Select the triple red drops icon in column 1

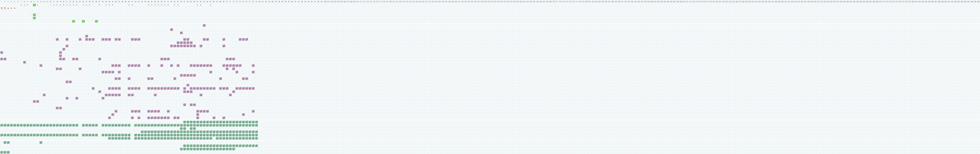tap(1, 8)
